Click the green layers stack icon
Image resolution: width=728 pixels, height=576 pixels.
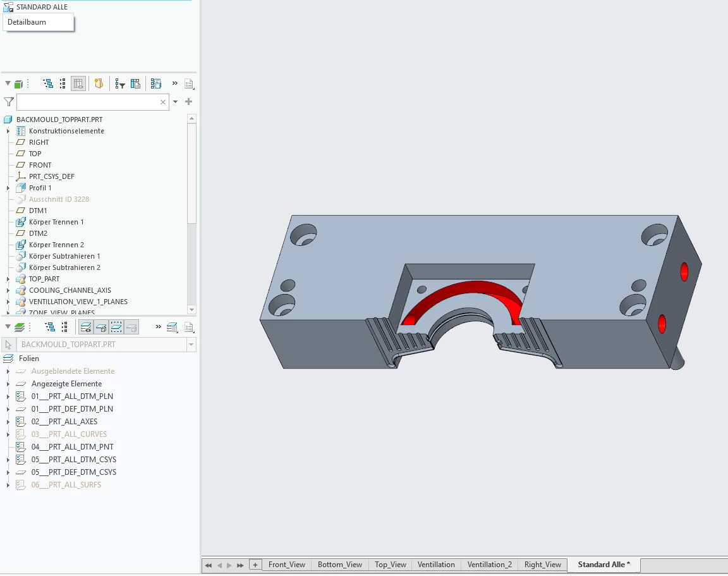[19, 328]
